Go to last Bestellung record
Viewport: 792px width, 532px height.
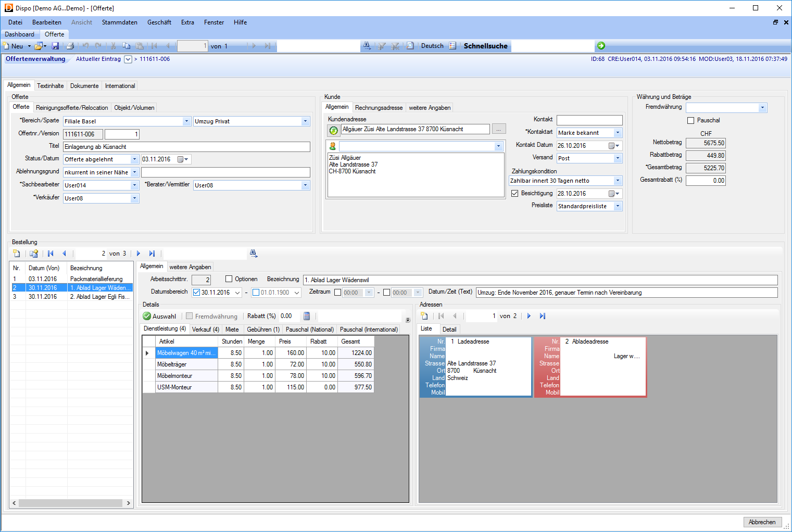click(152, 254)
